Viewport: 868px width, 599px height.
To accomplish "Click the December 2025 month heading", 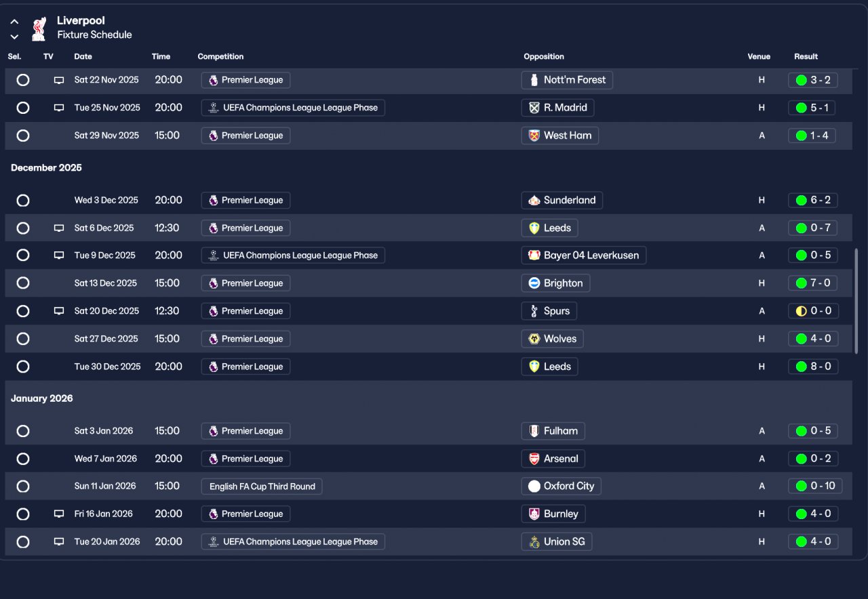I will [46, 168].
